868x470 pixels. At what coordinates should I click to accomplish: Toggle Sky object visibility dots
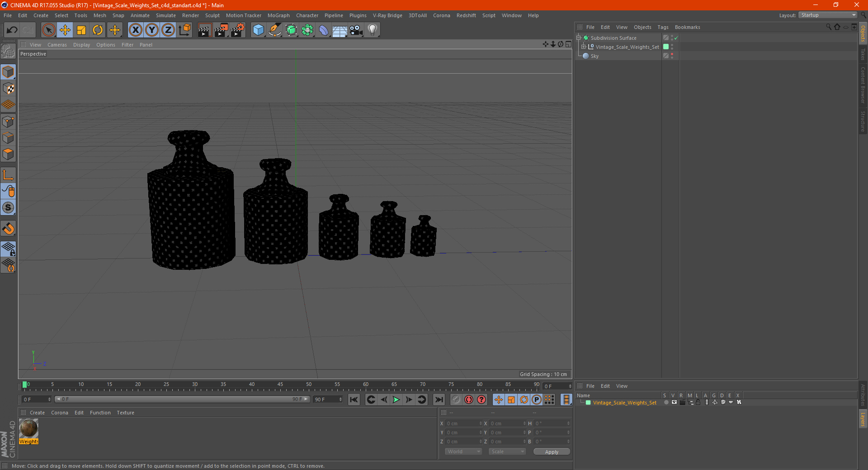[x=672, y=56]
